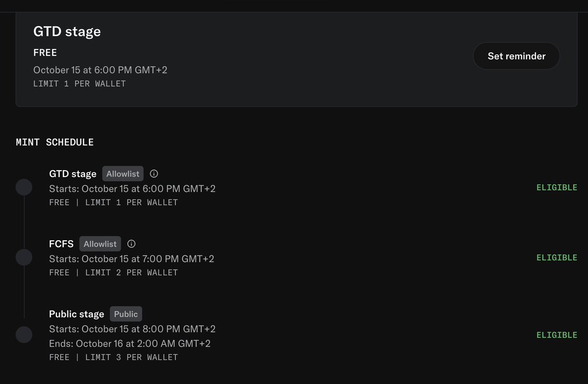Screen dimensions: 588x384
Task: Click ELIGIBLE status for Public stage
Action: click(x=557, y=335)
